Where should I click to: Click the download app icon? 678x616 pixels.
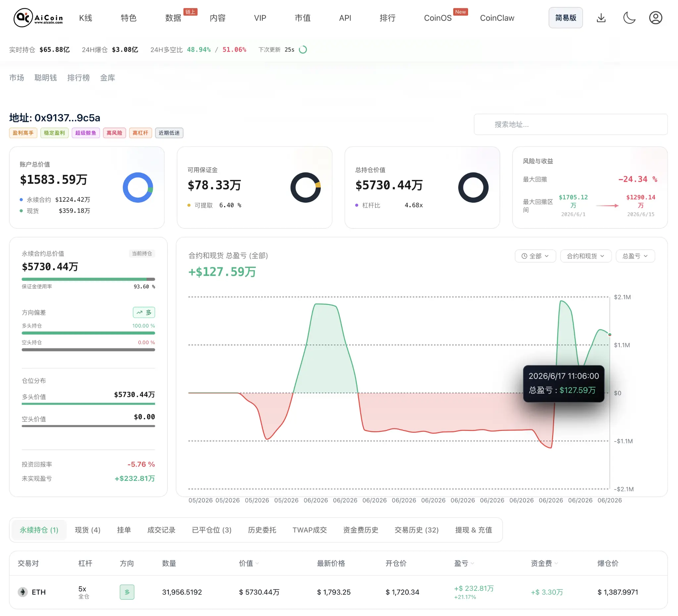(601, 18)
